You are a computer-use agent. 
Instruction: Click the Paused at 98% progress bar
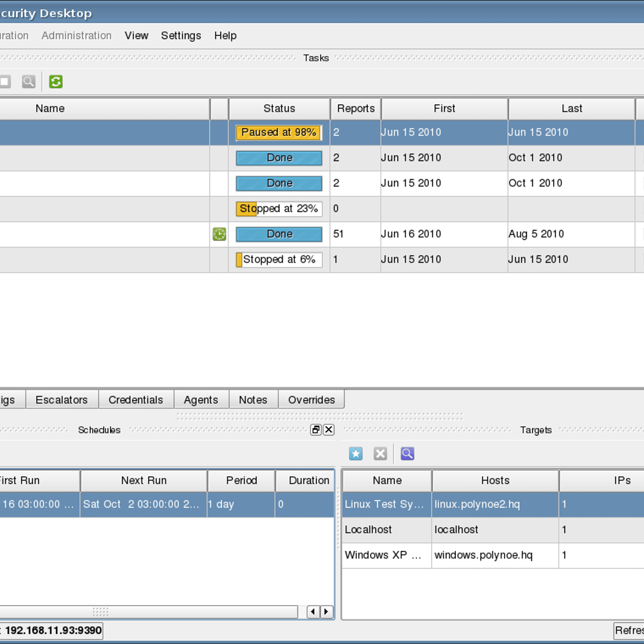(x=279, y=132)
